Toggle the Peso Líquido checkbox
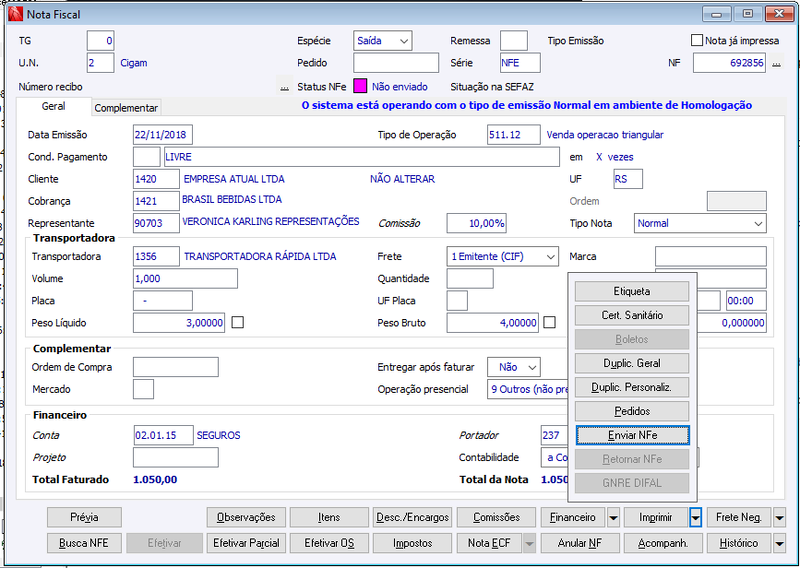This screenshot has width=800, height=568. [x=238, y=323]
